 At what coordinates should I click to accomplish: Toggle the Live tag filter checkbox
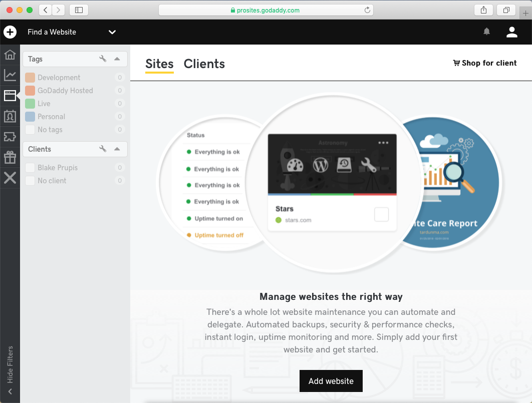click(30, 104)
